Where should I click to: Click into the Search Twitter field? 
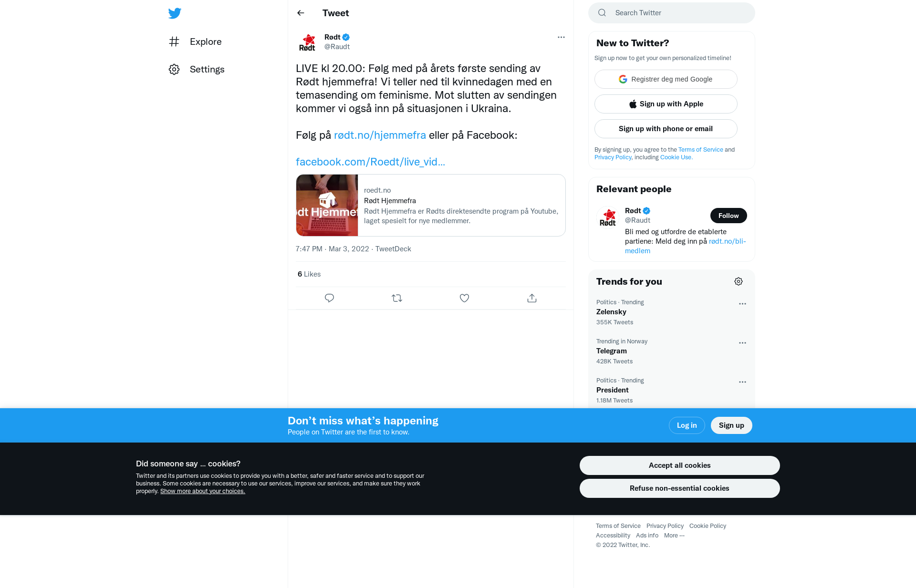pyautogui.click(x=672, y=13)
